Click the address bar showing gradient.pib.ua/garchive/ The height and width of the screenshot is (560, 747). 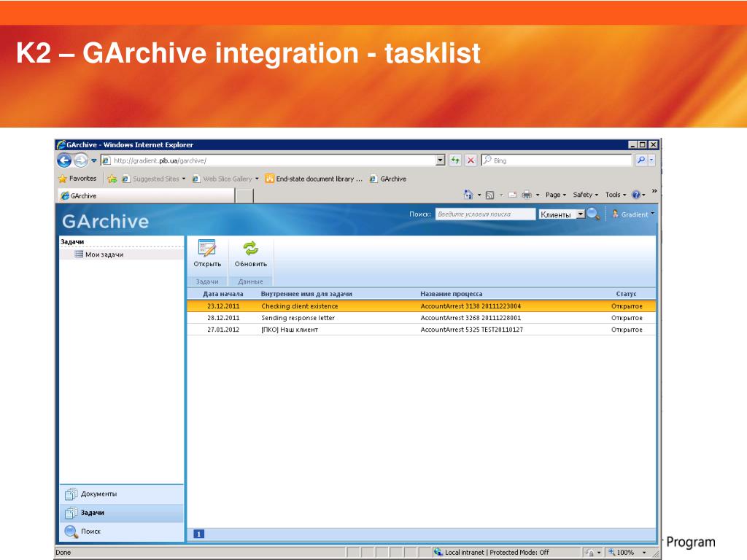tap(268, 160)
